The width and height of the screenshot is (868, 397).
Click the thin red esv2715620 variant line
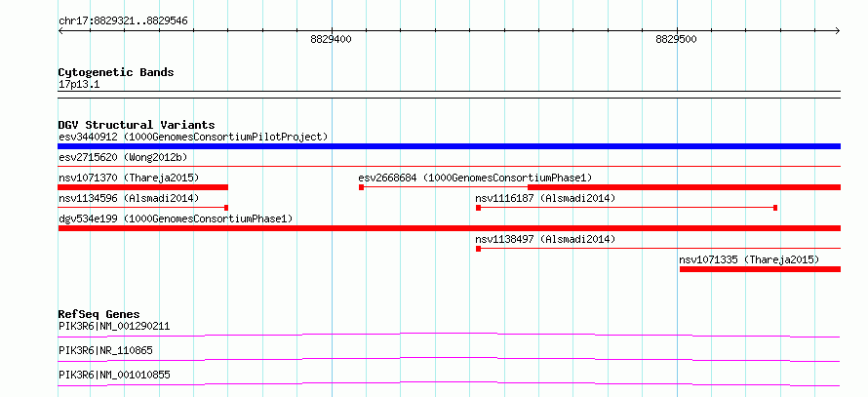click(449, 166)
